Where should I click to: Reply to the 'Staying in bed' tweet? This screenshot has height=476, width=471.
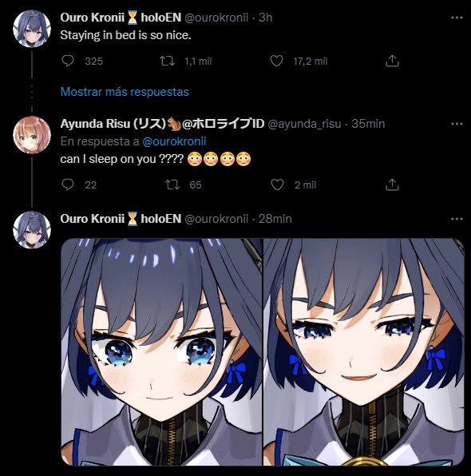point(68,61)
